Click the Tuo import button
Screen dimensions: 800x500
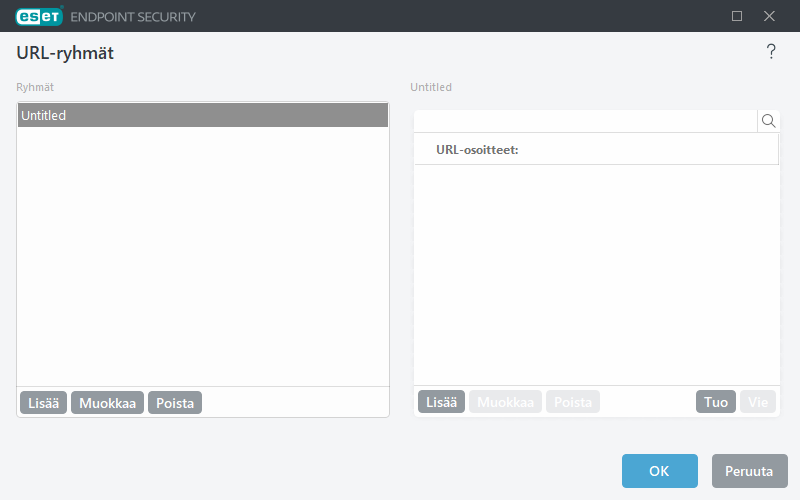[716, 402]
